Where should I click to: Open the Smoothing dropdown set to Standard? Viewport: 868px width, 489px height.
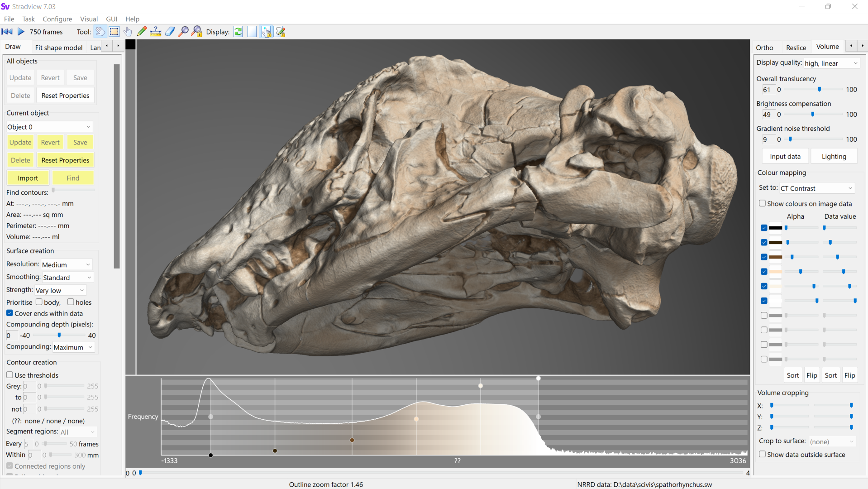click(x=67, y=278)
